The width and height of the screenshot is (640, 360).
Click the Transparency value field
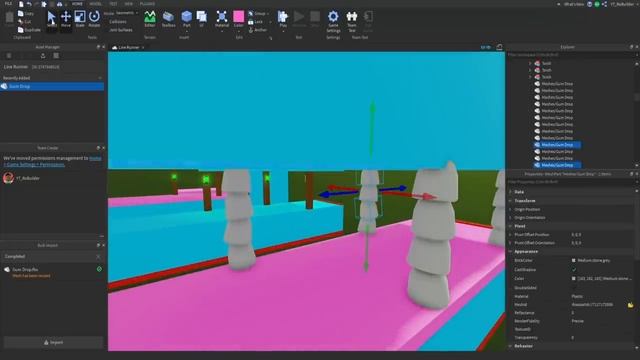click(602, 338)
